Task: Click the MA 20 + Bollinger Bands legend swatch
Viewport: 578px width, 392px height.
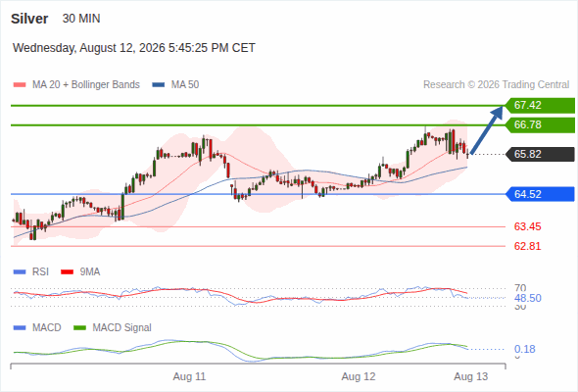Action: (20, 85)
